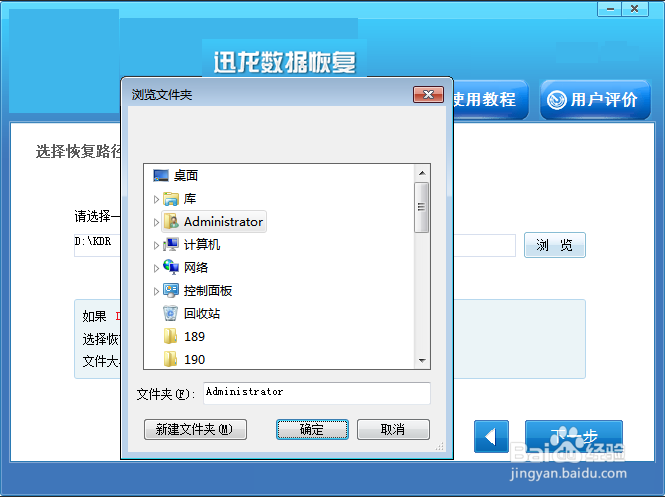
Task: Click the Recycle Bin (回收站) icon
Action: pos(170,313)
